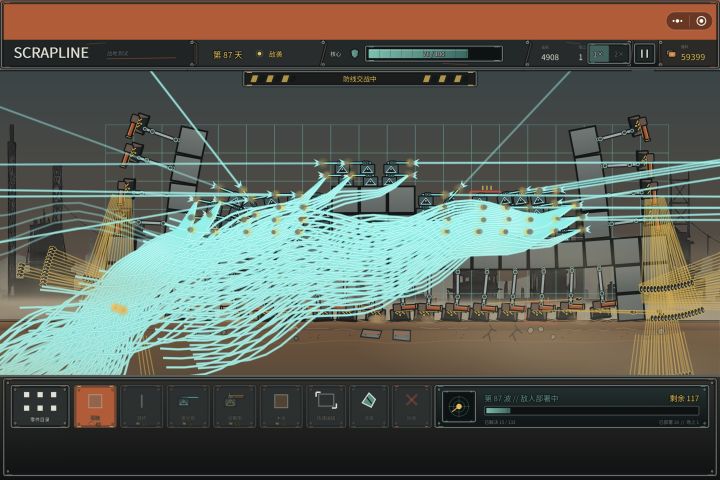Click the 第 87 波 wave status label
The image size is (720, 480).
521,398
